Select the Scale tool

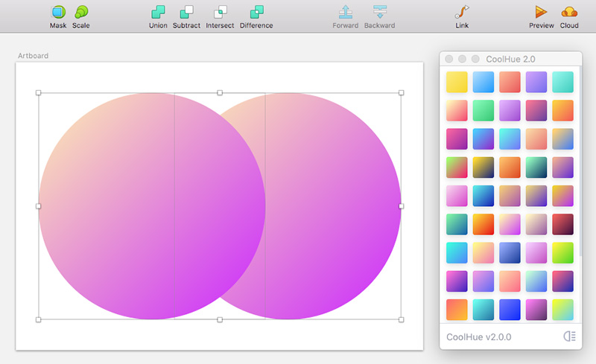[81, 12]
